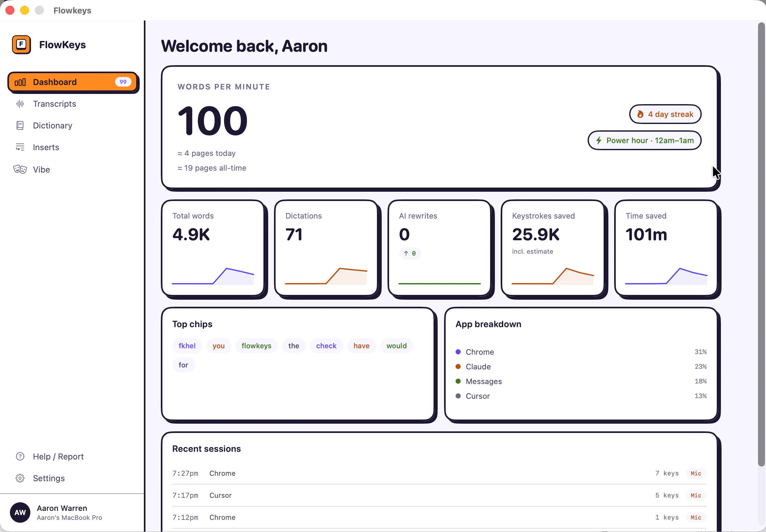The image size is (766, 532).
Task: Select the 'for' chip
Action: click(x=184, y=365)
